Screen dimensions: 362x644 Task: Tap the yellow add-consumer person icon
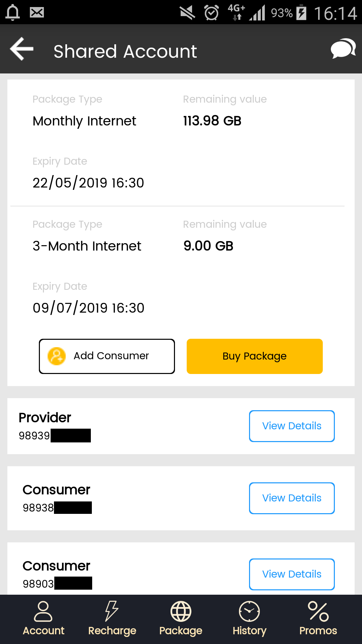[x=57, y=356]
